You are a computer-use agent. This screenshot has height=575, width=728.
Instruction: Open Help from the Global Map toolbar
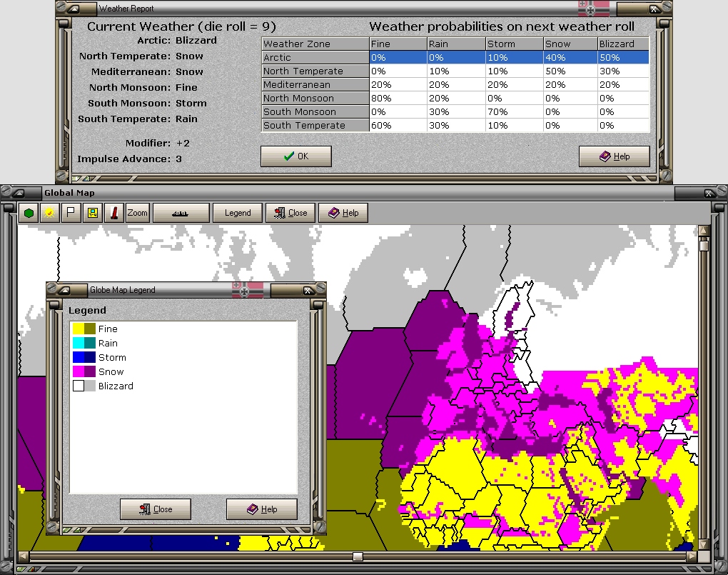coord(343,213)
